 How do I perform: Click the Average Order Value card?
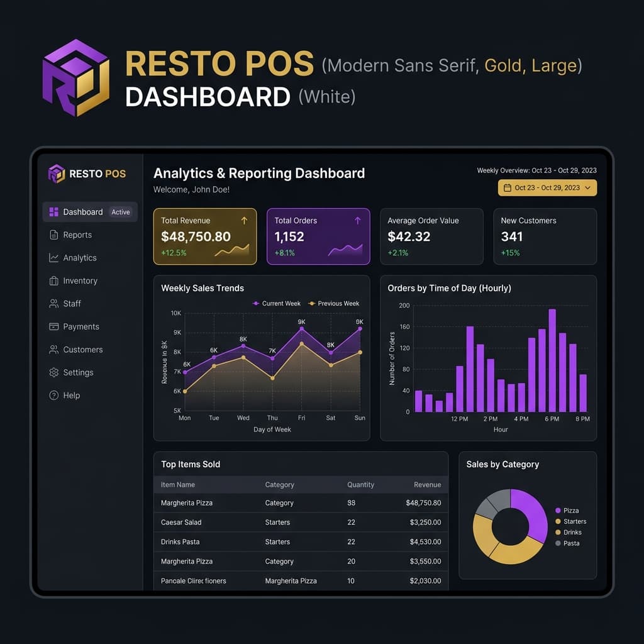(431, 236)
